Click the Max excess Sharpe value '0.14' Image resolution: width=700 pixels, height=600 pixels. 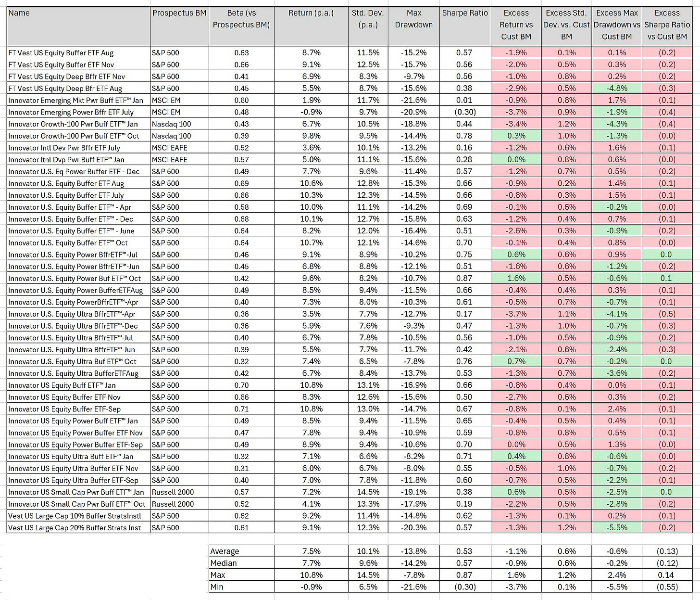[x=667, y=574]
